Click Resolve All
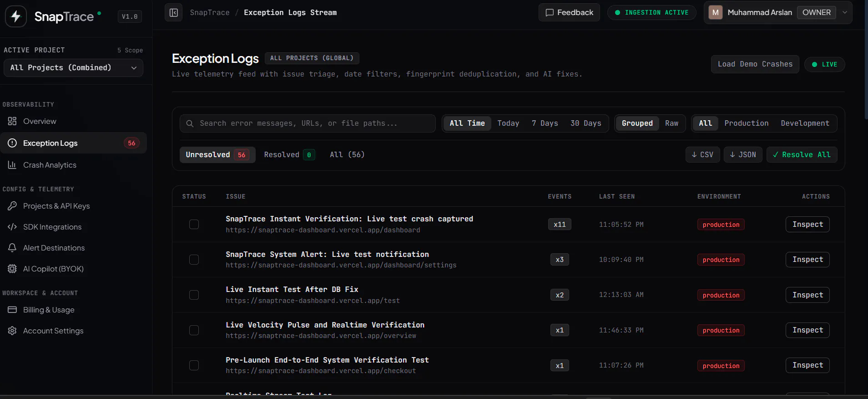 [x=802, y=155]
